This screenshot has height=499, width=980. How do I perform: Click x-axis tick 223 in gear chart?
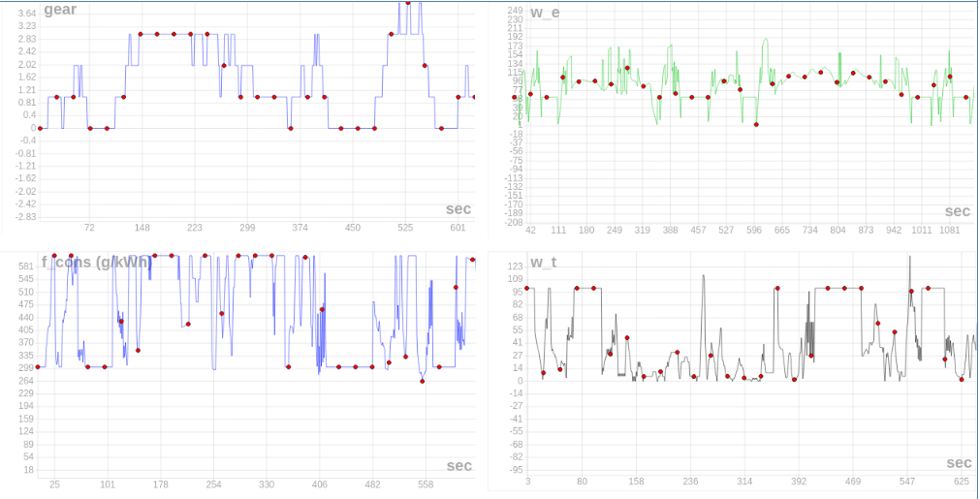(195, 228)
